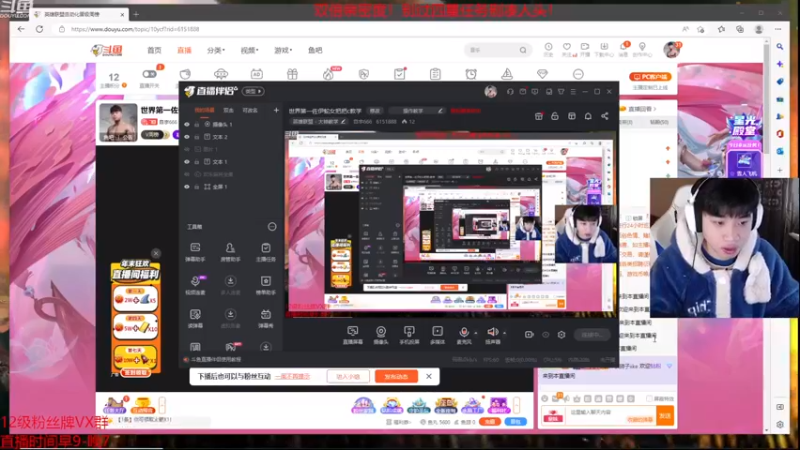800x450 pixels.
Task: Toggle the 屏蔽特效 checkbox in chat
Action: click(x=649, y=398)
